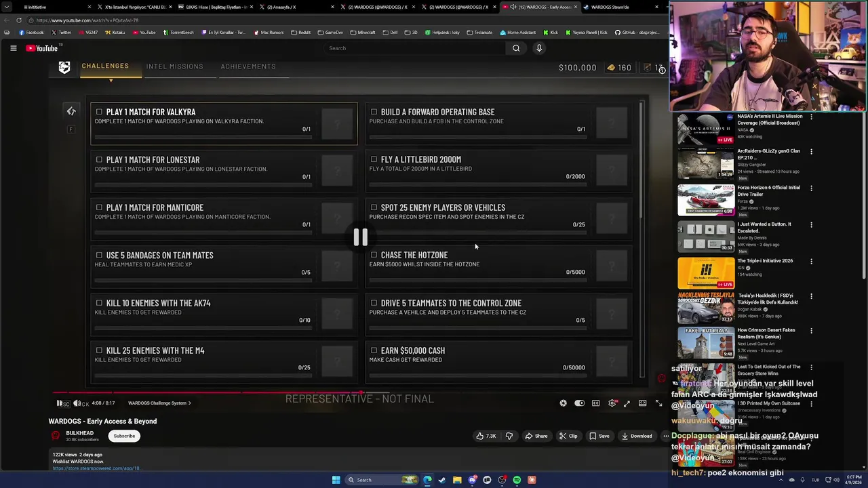Click the YouTube search magnifier button
Image resolution: width=868 pixels, height=488 pixels.
coord(516,48)
